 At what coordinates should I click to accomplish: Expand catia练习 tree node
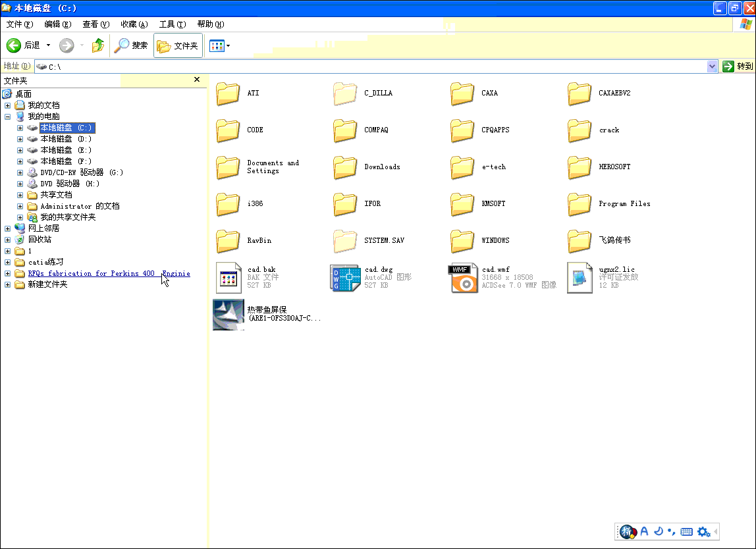pos(8,262)
